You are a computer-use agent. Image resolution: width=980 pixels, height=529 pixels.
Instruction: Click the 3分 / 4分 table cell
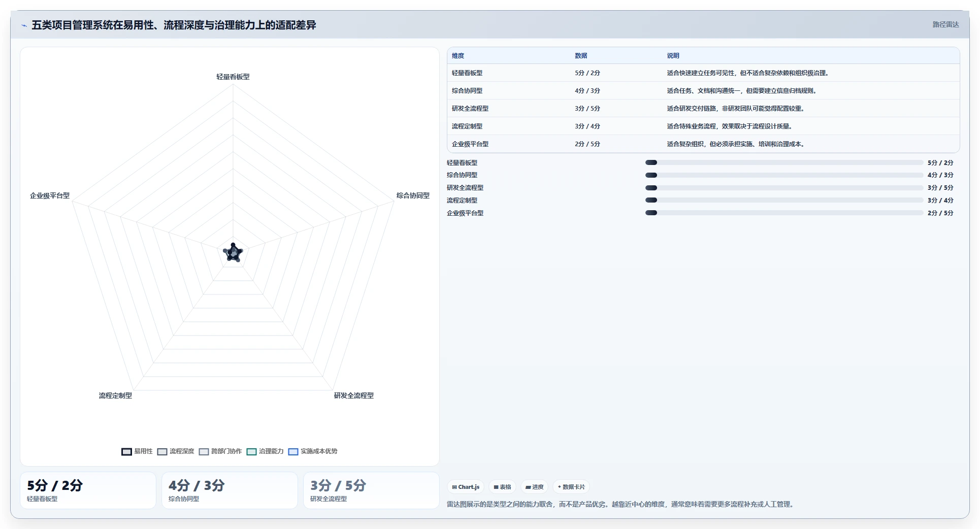[x=587, y=126]
